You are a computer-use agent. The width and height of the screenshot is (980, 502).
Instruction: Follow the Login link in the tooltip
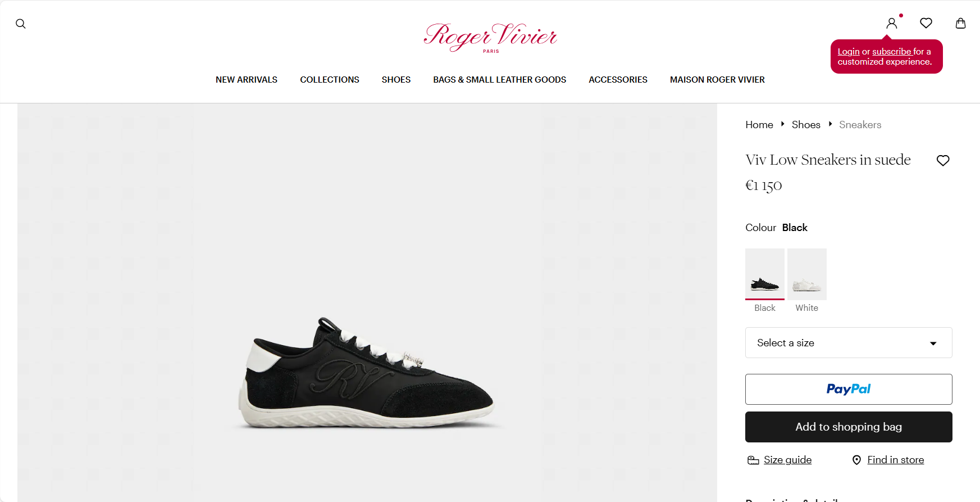[x=849, y=52]
